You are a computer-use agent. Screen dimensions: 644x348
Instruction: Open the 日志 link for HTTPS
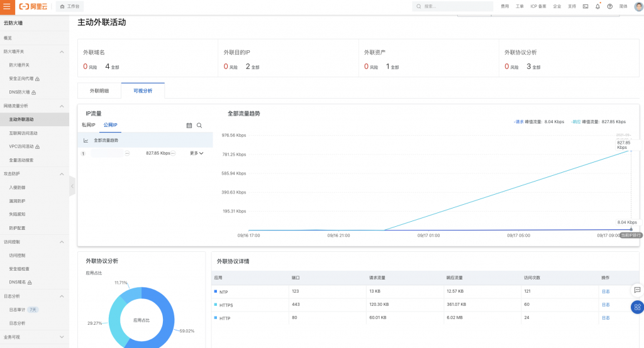[x=606, y=305]
